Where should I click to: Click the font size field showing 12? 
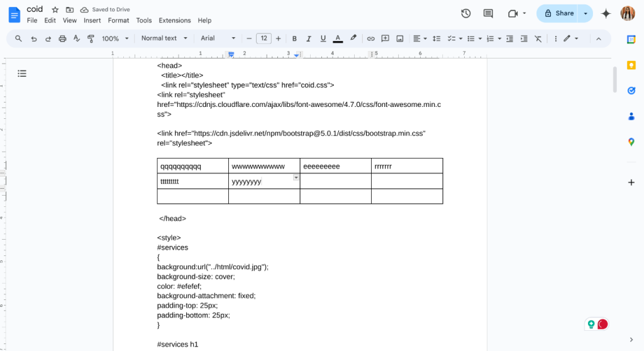pos(264,38)
